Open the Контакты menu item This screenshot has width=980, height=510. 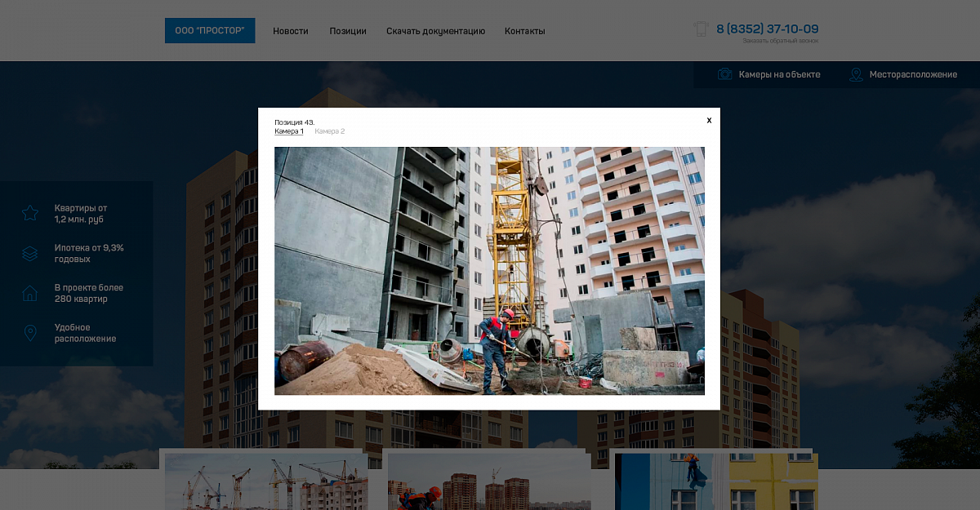pos(525,31)
